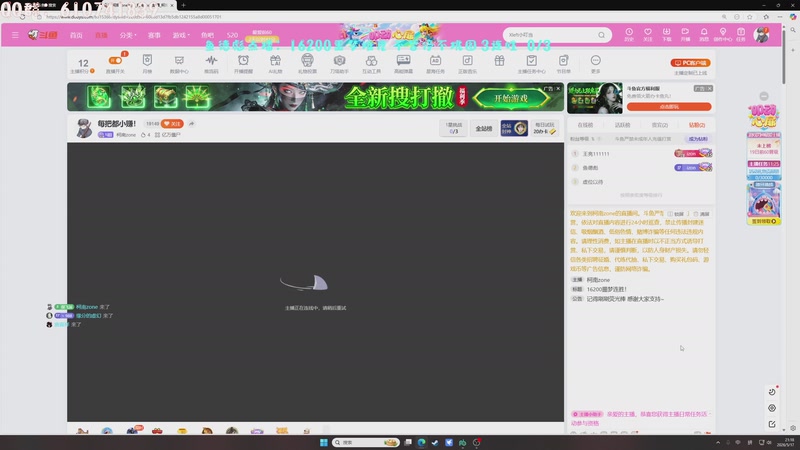Open the gift box tool icon
The image size is (800, 450).
tap(499, 61)
